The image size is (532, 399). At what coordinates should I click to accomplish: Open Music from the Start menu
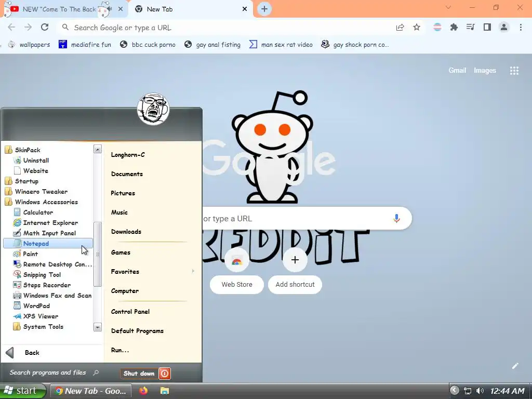[119, 212]
